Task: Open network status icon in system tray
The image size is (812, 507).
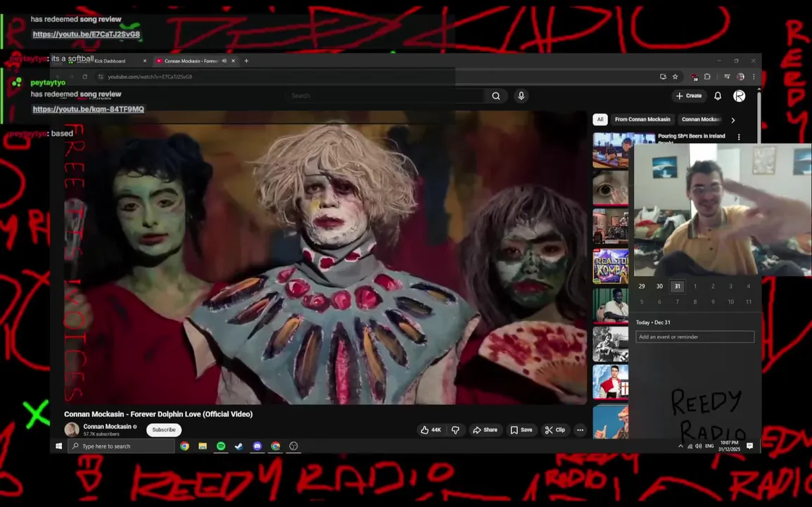Action: [x=690, y=446]
